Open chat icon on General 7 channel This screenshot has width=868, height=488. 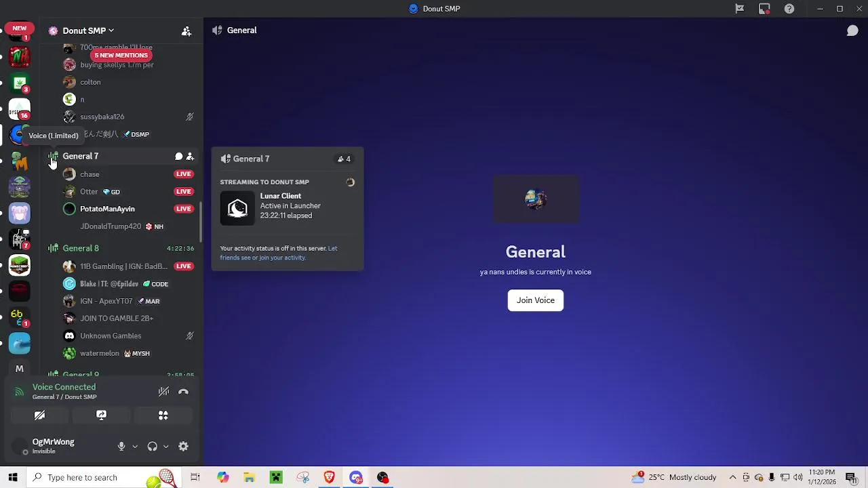point(178,157)
